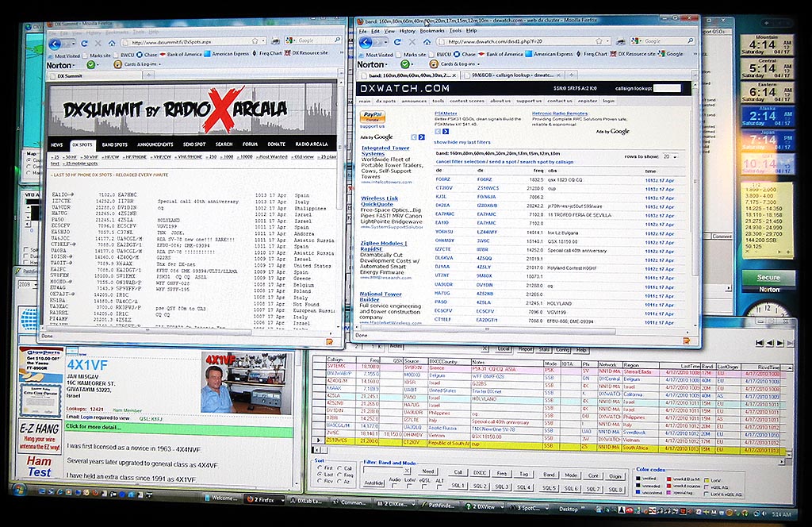Reload the DXWatch page in Firefox
The width and height of the screenshot is (812, 527).
tap(398, 42)
